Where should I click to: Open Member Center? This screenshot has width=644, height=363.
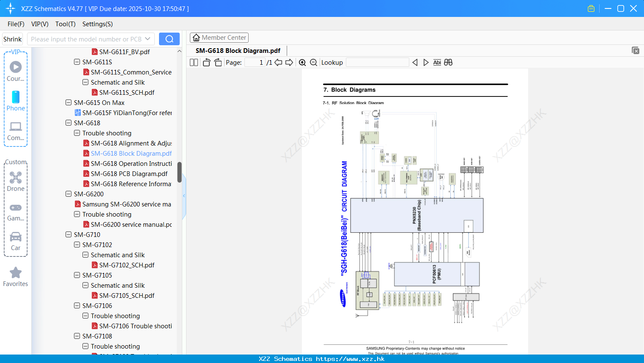point(219,38)
